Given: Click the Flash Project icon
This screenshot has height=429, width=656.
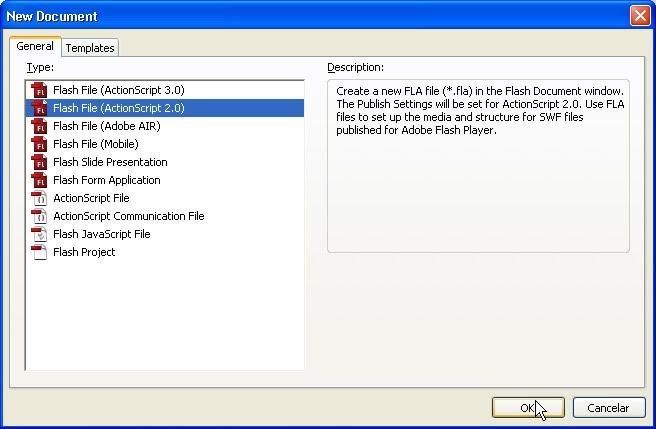Looking at the screenshot, I should point(39,252).
